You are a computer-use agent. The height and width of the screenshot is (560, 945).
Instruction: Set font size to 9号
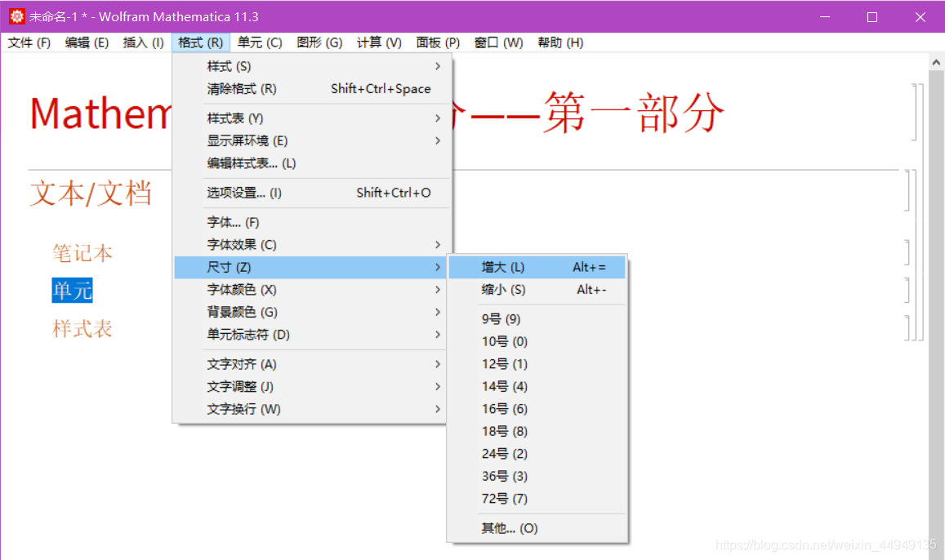537,319
